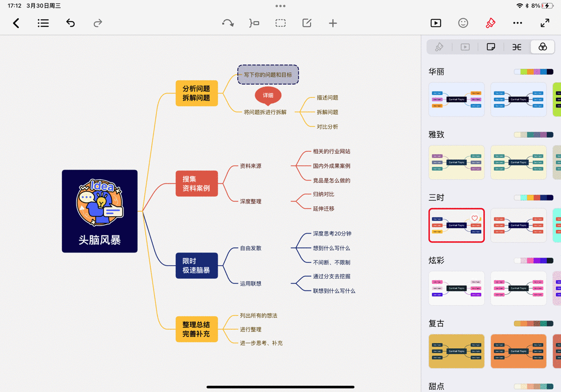Viewport: 561px width, 392px height.
Task: Activate the red laser pointer tool
Action: tap(490, 23)
